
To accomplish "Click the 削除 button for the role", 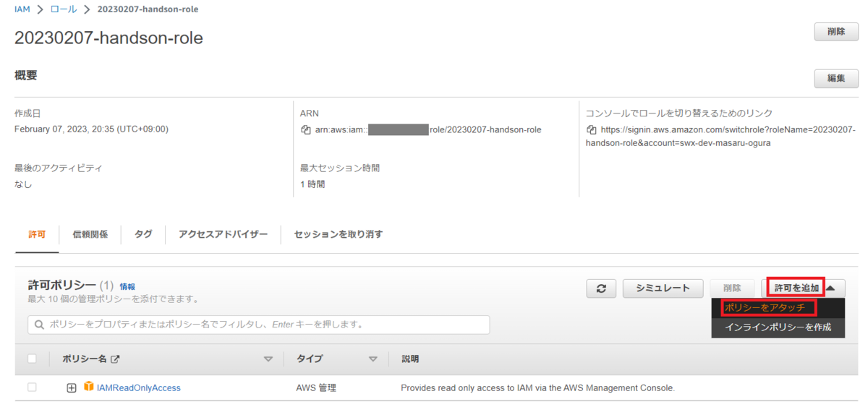I will click(x=836, y=32).
